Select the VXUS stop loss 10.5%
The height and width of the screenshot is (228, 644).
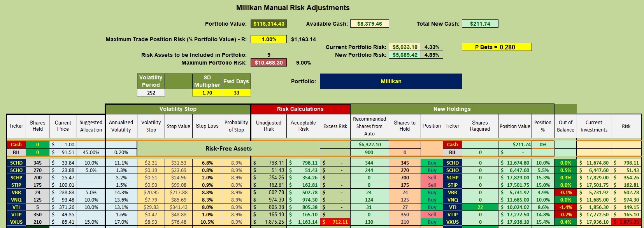(207, 222)
